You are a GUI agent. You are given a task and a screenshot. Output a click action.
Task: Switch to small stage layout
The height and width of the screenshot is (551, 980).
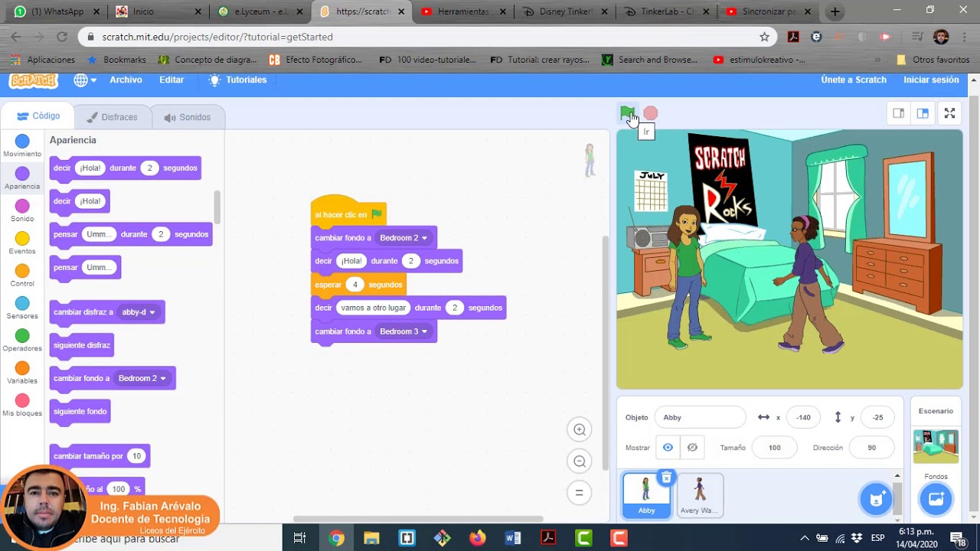(x=899, y=113)
